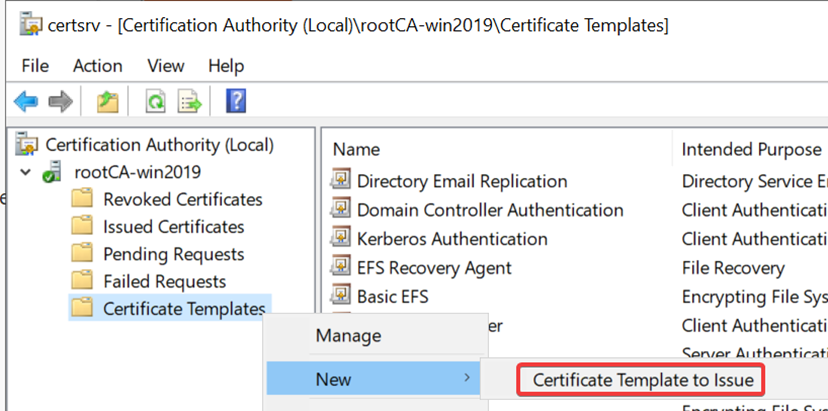Select the Revoked Certificates folder
Image resolution: width=828 pixels, height=411 pixels.
click(x=182, y=199)
